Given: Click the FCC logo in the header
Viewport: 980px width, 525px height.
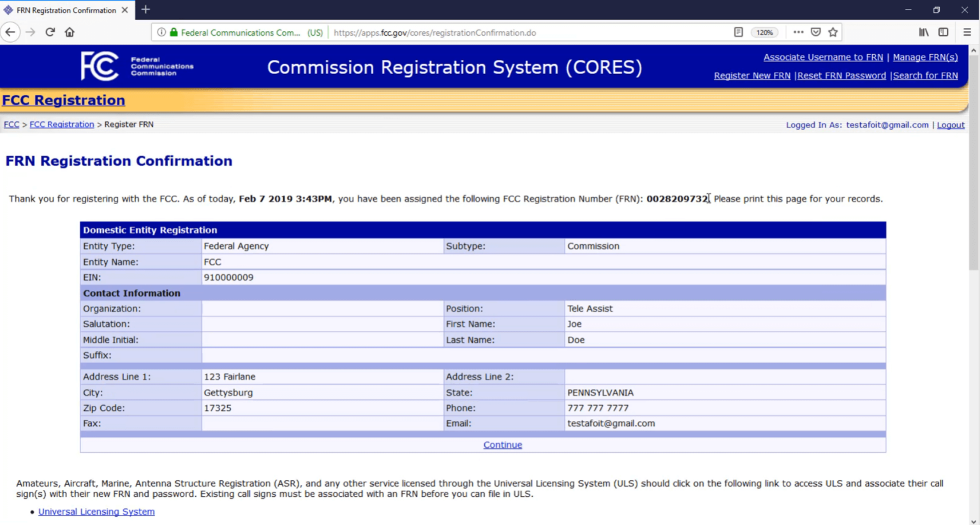Looking at the screenshot, I should point(98,66).
